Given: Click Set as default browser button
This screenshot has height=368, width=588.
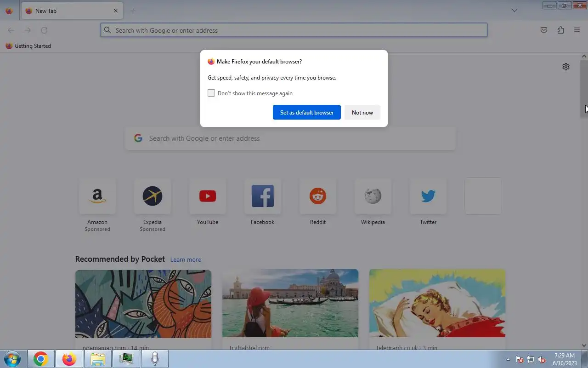Looking at the screenshot, I should click(307, 112).
